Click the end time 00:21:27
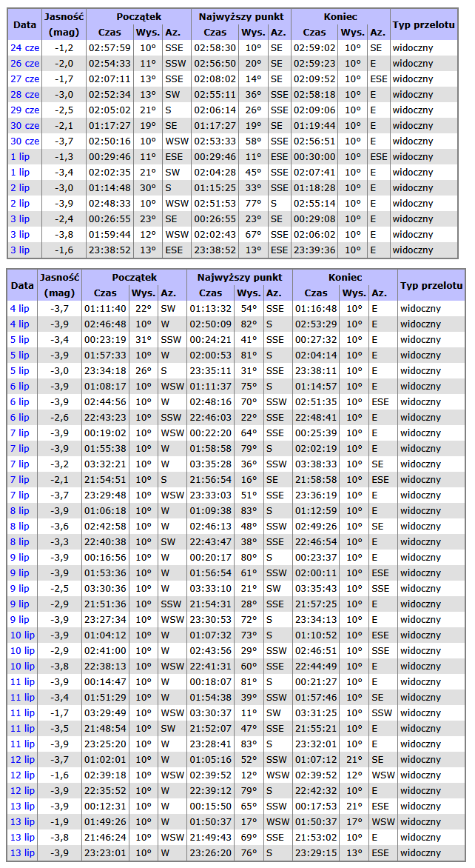Screen dimensions: 475x868 [x=315, y=681]
